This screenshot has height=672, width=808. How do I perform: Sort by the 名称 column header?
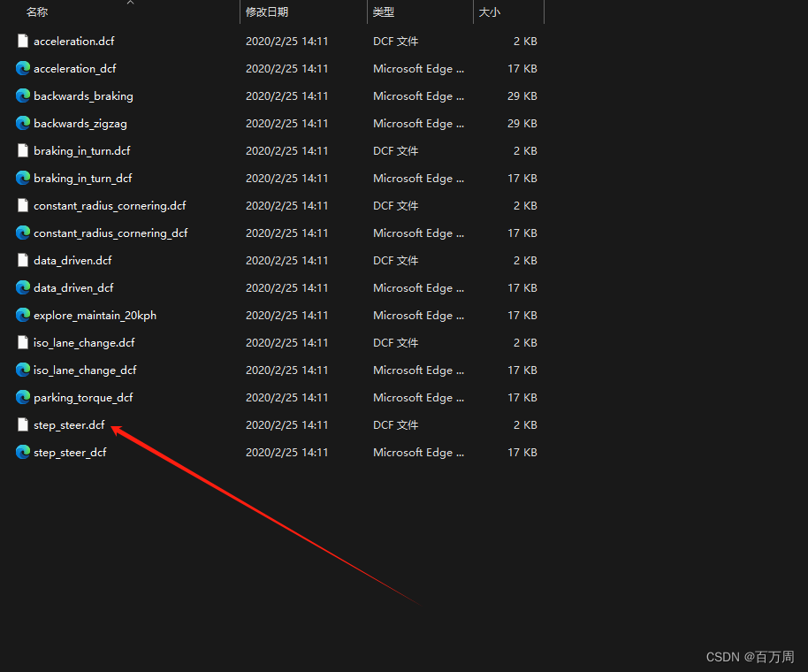pyautogui.click(x=37, y=11)
